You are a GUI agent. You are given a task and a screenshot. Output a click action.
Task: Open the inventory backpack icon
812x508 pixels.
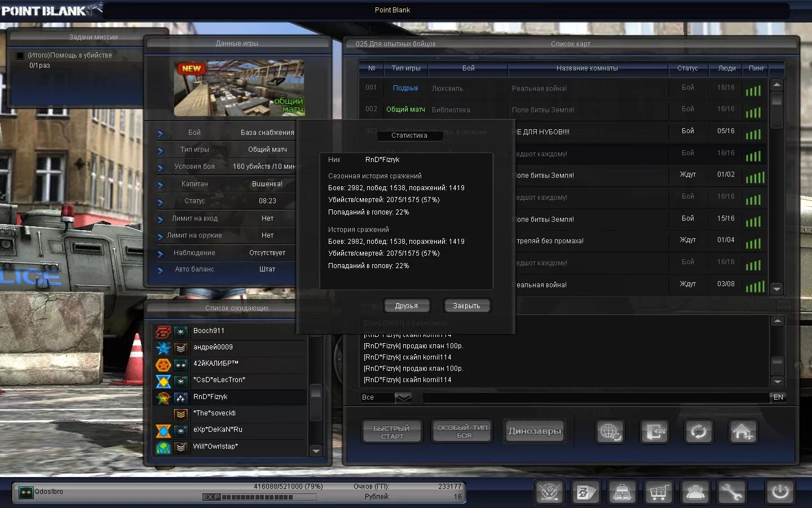[622, 492]
